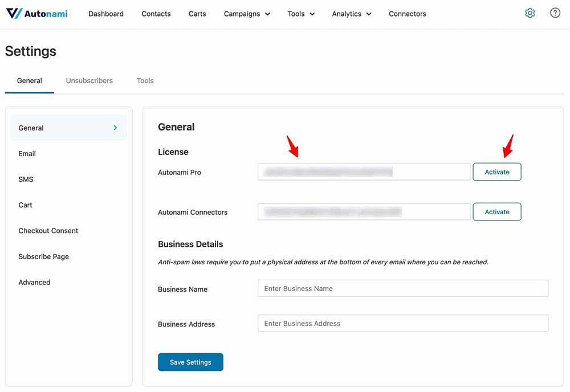Image resolution: width=570 pixels, height=392 pixels.
Task: Open the Contacts page
Action: click(x=156, y=14)
